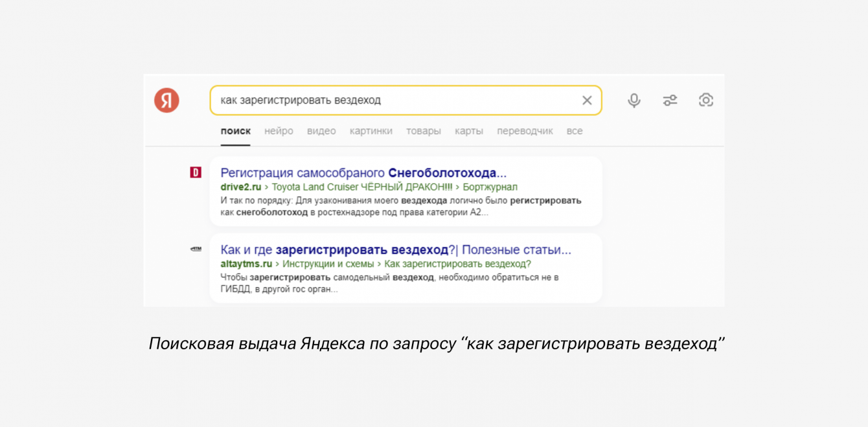Click the altaytms.ru favicon icon
The image size is (868, 427).
[196, 249]
